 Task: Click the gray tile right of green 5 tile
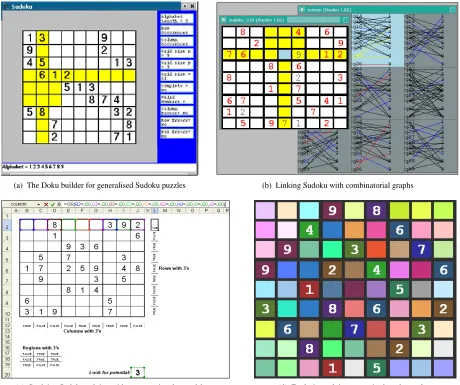pyautogui.click(x=421, y=289)
